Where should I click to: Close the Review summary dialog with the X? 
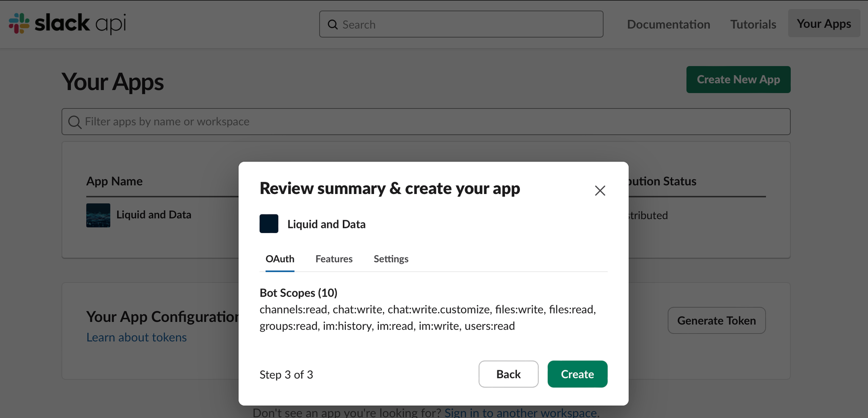click(x=600, y=191)
